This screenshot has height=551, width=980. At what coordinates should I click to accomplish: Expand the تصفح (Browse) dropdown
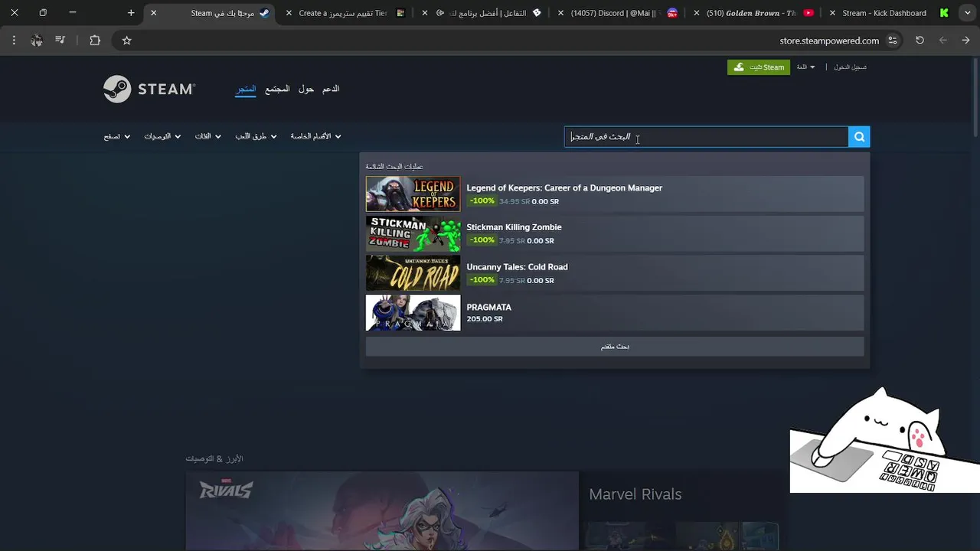(x=117, y=136)
